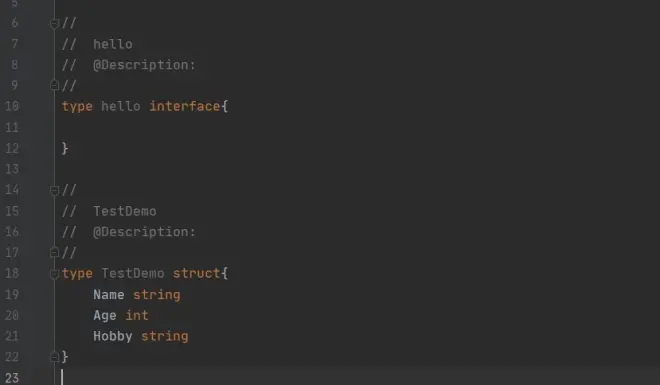This screenshot has height=385, width=660.
Task: Collapse comment block fold marker at line 6
Action: 54,24
